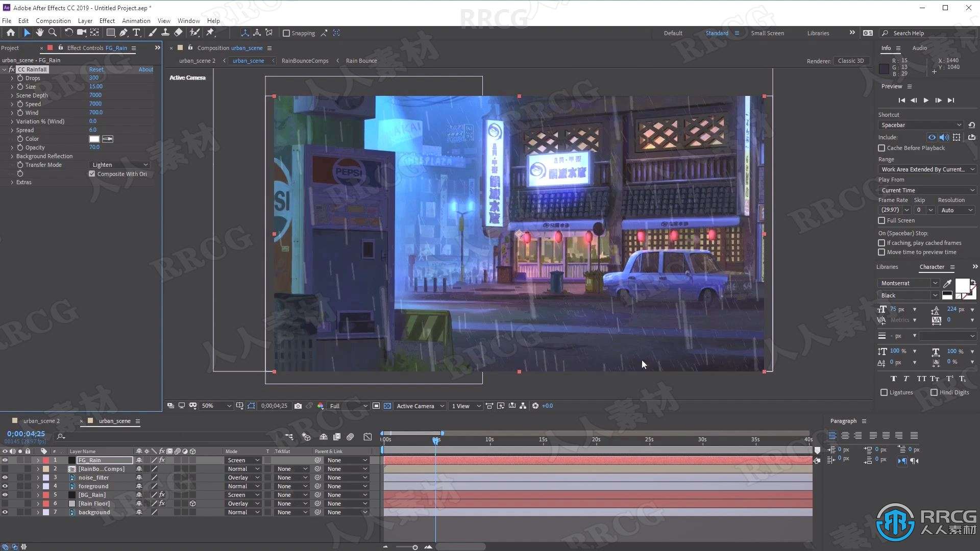The image size is (980, 551).
Task: Select the Zoom magnifier tool
Action: pos(52,33)
